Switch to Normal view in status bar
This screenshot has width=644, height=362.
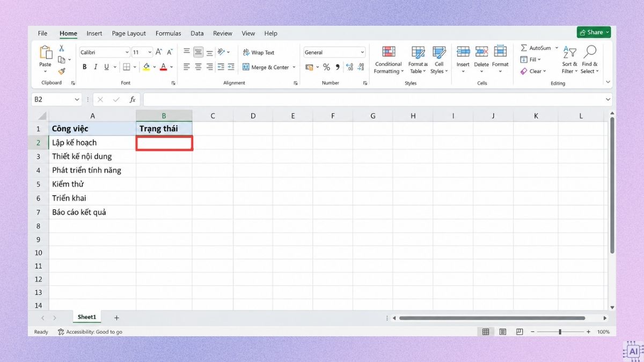[x=486, y=332]
